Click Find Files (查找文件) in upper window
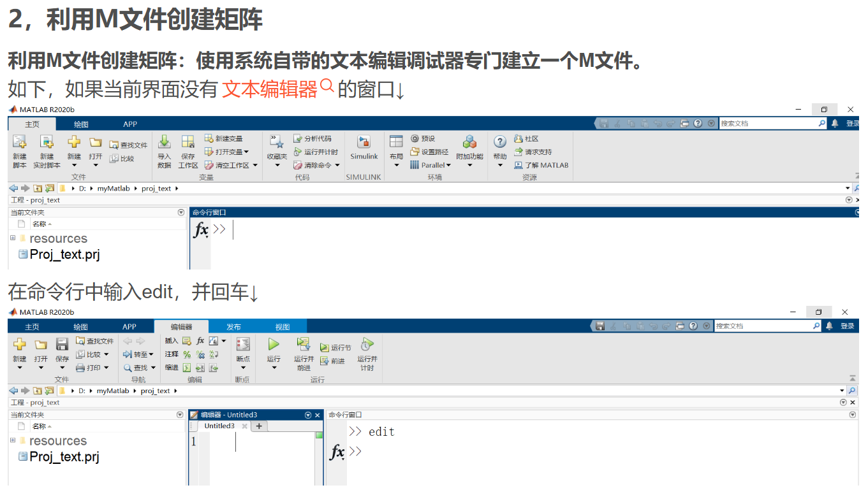 [x=128, y=145]
